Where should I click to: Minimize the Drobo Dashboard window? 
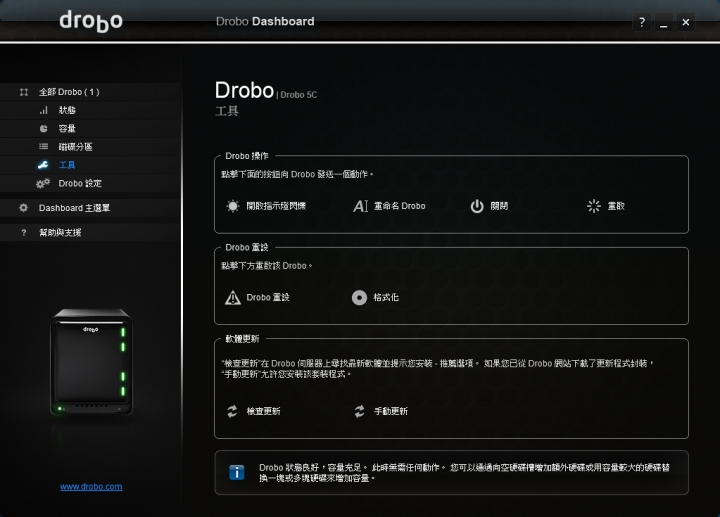pos(664,22)
